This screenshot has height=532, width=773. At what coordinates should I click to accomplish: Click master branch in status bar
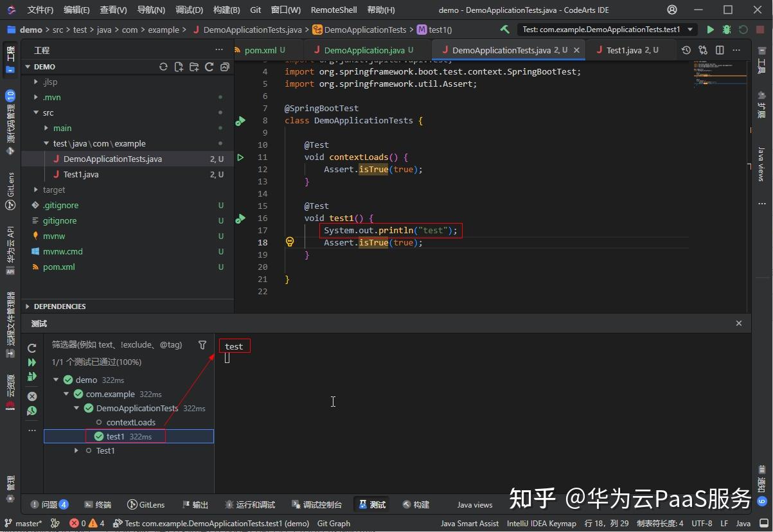point(23,523)
